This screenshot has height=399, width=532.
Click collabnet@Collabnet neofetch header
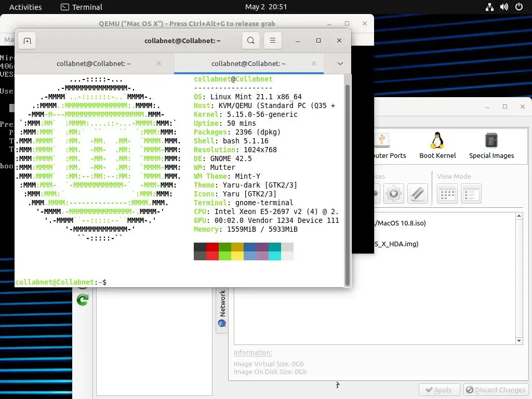click(x=233, y=79)
